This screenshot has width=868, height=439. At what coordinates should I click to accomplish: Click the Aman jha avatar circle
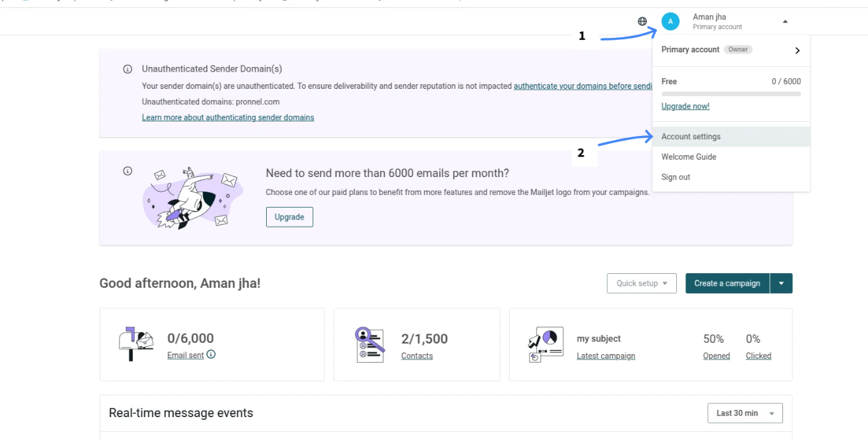[670, 21]
